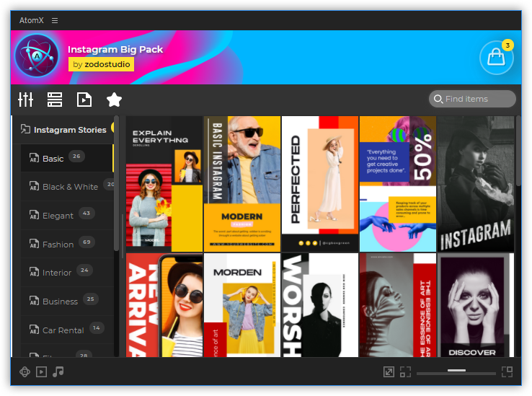The width and height of the screenshot is (532, 396).
Task: Click the AtomX atom logo
Action: (x=37, y=56)
